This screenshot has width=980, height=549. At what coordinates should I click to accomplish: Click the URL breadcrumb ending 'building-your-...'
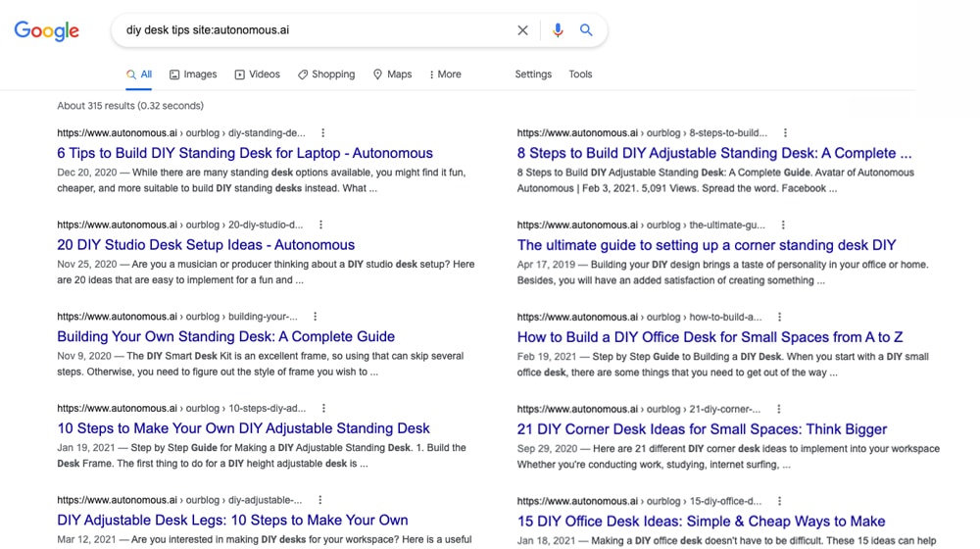[177, 317]
